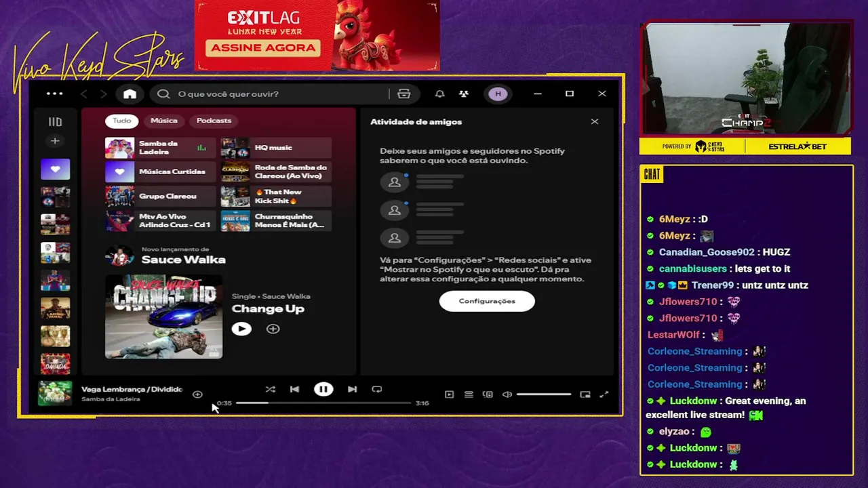Open Samba da Ladeira artist under track
The width and height of the screenshot is (868, 488).
[111, 399]
